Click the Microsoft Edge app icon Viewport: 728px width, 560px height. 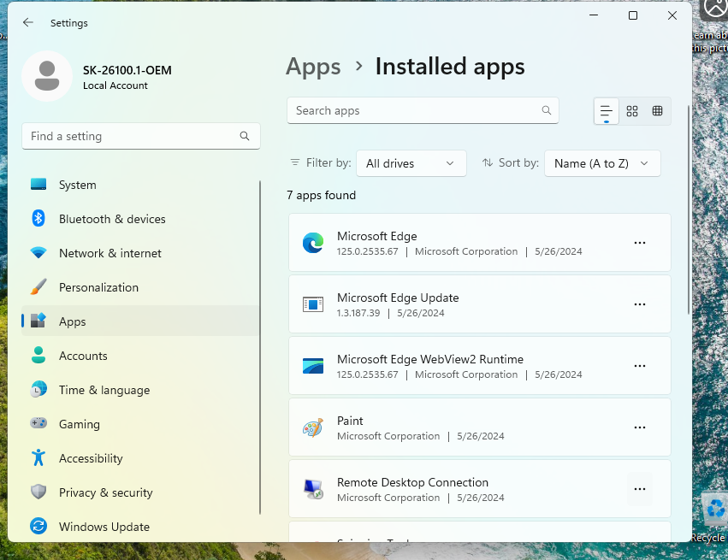tap(313, 243)
